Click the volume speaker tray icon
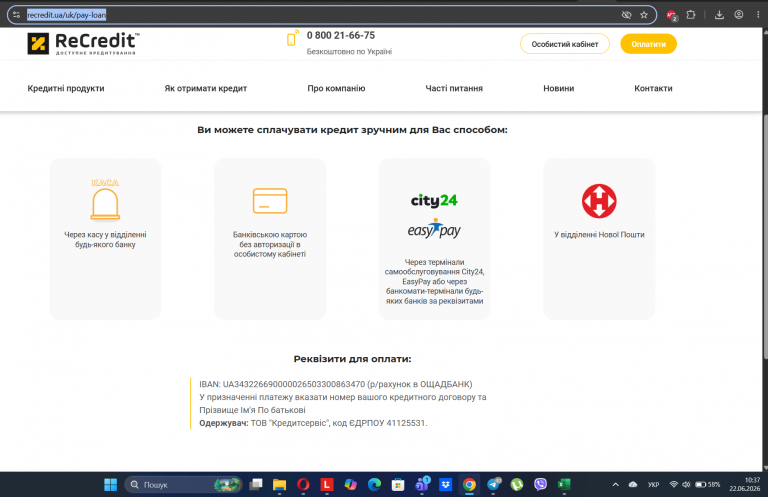 686,484
